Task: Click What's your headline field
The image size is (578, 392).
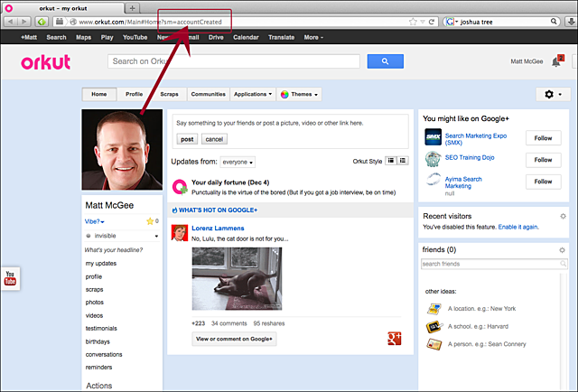Action: (114, 250)
